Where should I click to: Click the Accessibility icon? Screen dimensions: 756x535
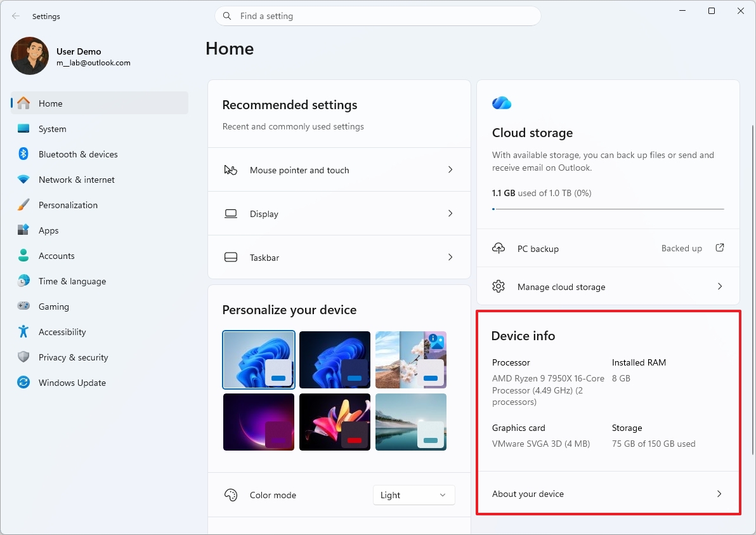(x=23, y=332)
